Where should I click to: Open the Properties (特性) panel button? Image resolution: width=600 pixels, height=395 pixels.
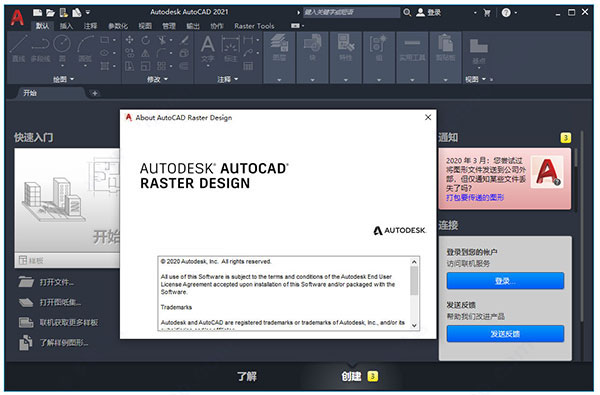(346, 57)
